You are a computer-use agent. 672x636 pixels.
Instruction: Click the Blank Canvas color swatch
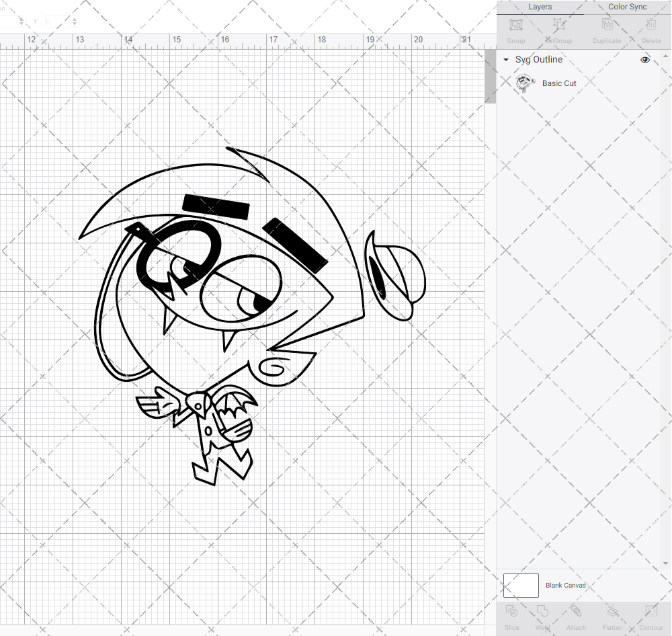pos(521,585)
